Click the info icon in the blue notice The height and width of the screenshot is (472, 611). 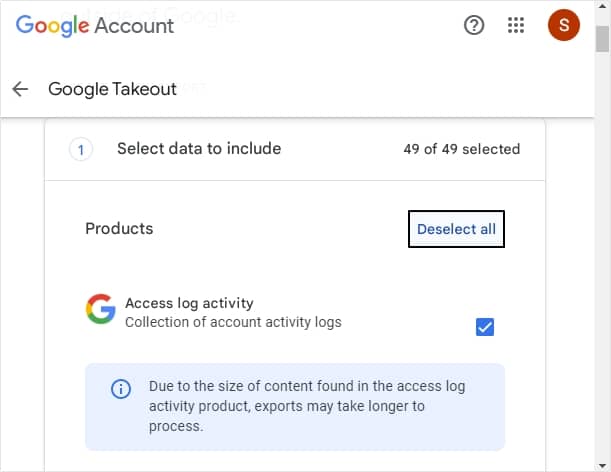click(121, 389)
